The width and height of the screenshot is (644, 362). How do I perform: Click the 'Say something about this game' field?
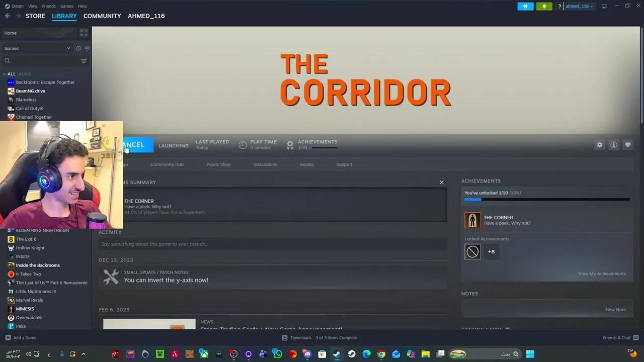tap(273, 244)
